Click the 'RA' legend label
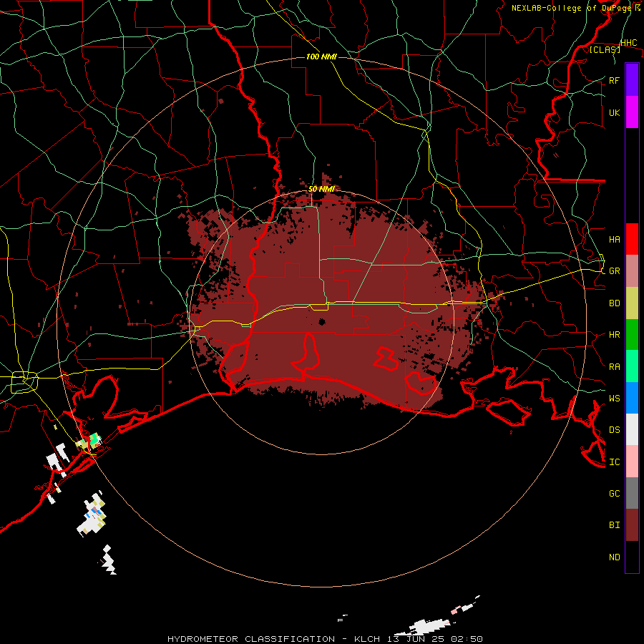Viewport: 644px width, 644px height. click(x=614, y=367)
